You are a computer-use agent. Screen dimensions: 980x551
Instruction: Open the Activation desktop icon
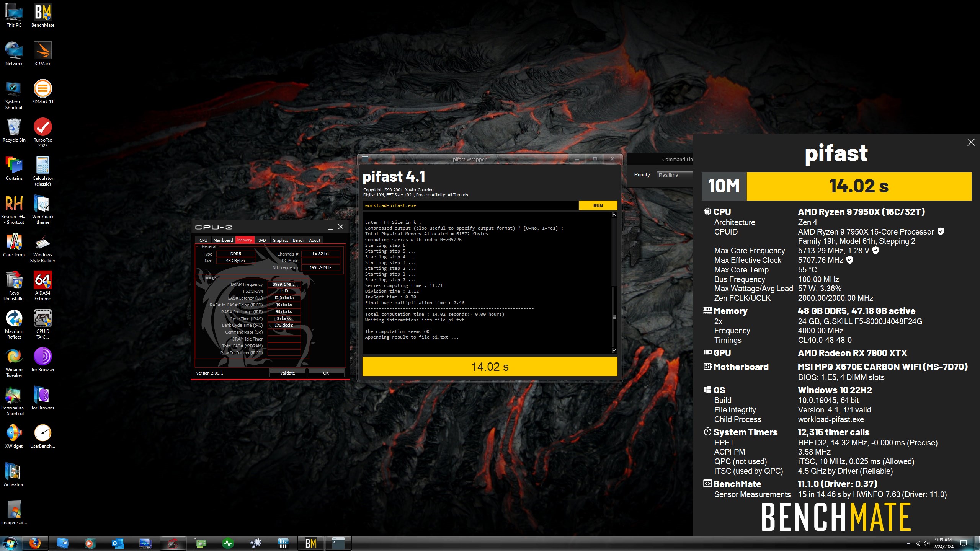tap(14, 475)
